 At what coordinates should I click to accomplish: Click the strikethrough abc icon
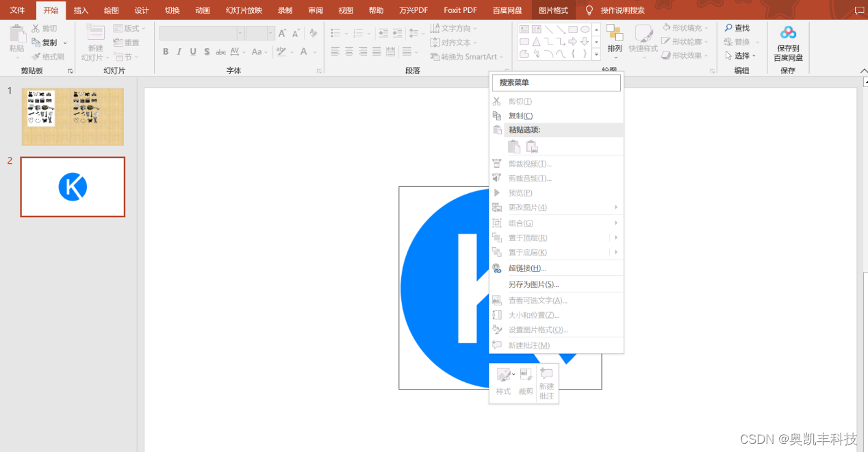[220, 52]
